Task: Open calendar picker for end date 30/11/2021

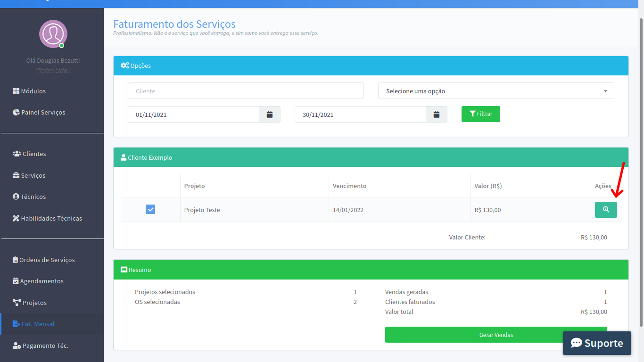Action: point(437,115)
